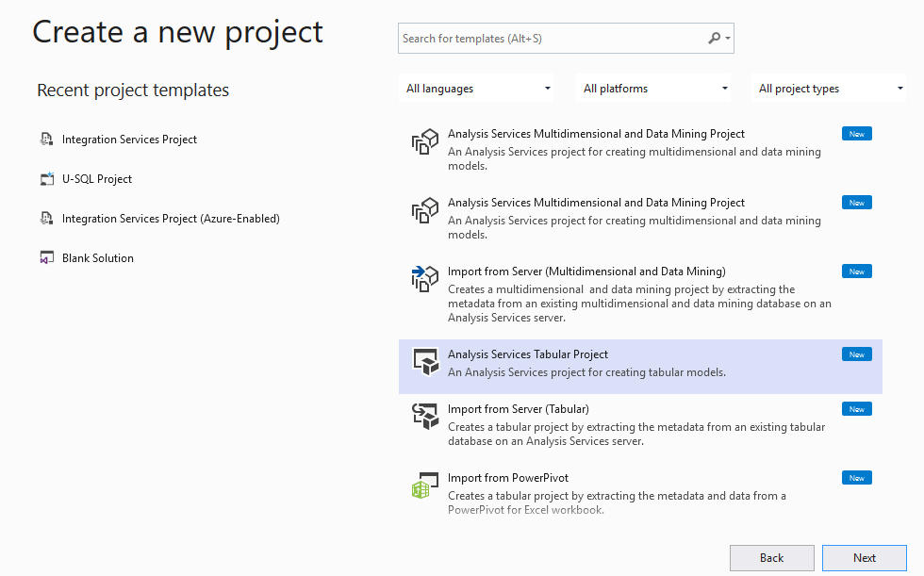Click the Analysis Services Tabular Project icon

[x=424, y=361]
